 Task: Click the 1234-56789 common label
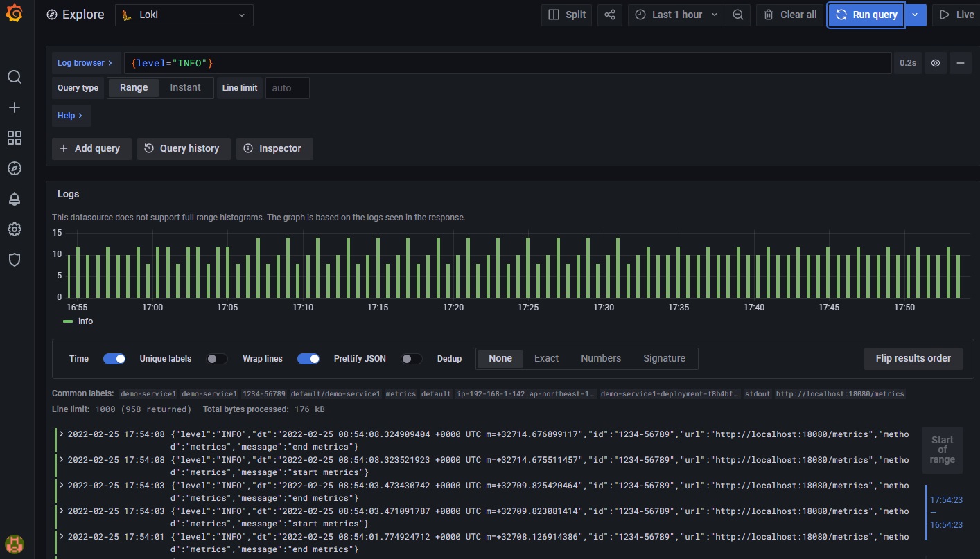[x=263, y=393]
